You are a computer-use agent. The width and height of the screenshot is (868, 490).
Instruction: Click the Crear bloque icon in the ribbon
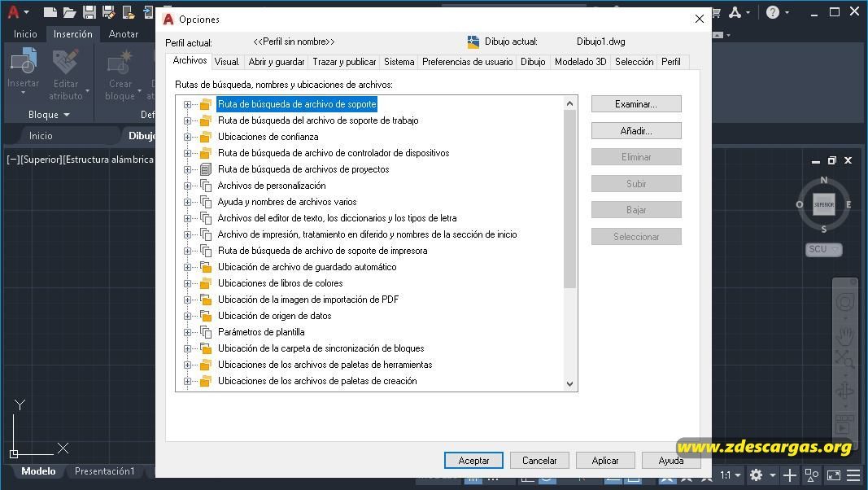[120, 62]
